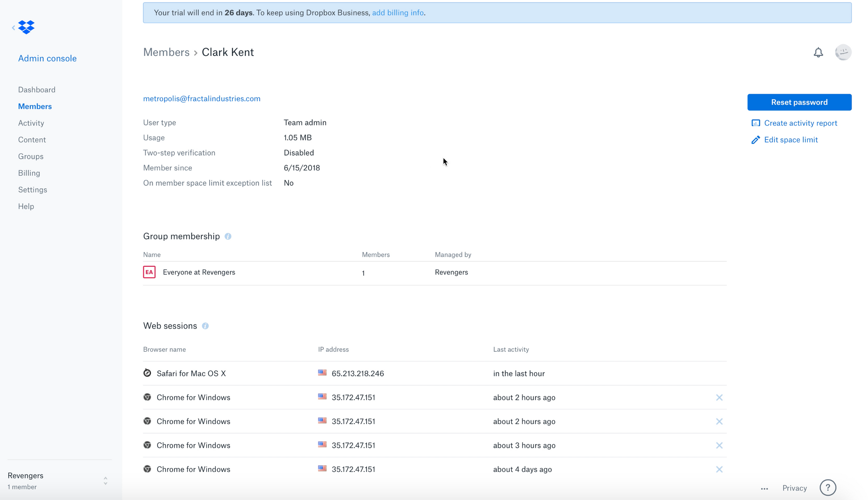
Task: Click the Dropbox logo icon
Action: (26, 27)
